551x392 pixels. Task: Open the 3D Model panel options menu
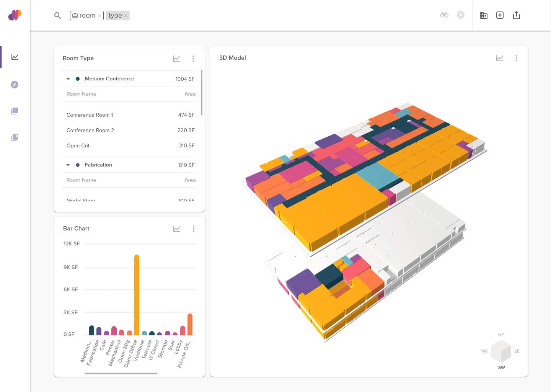point(516,58)
